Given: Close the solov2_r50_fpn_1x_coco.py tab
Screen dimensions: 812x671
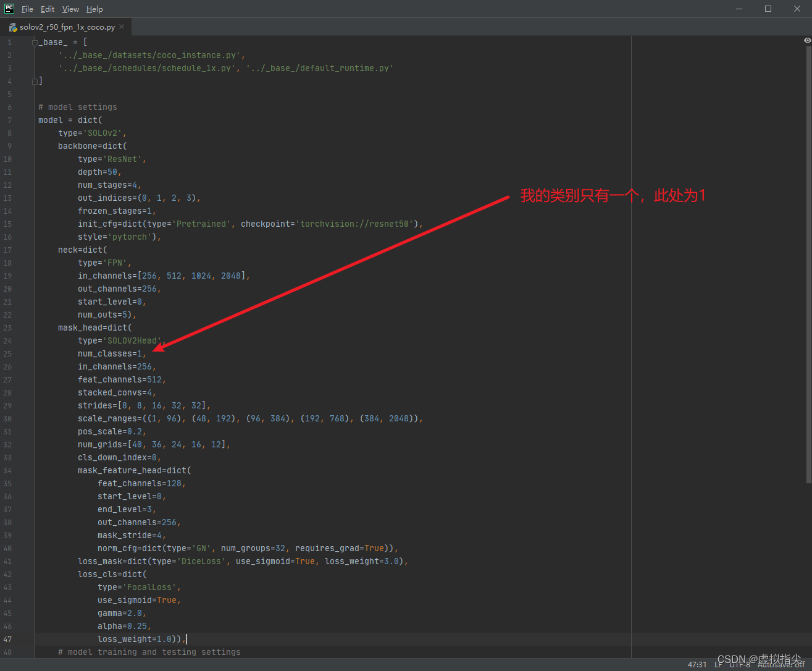Looking at the screenshot, I should 122,27.
